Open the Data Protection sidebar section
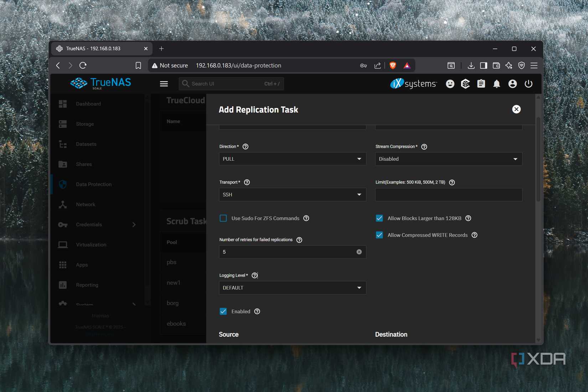Image resolution: width=588 pixels, height=392 pixels. [x=93, y=184]
